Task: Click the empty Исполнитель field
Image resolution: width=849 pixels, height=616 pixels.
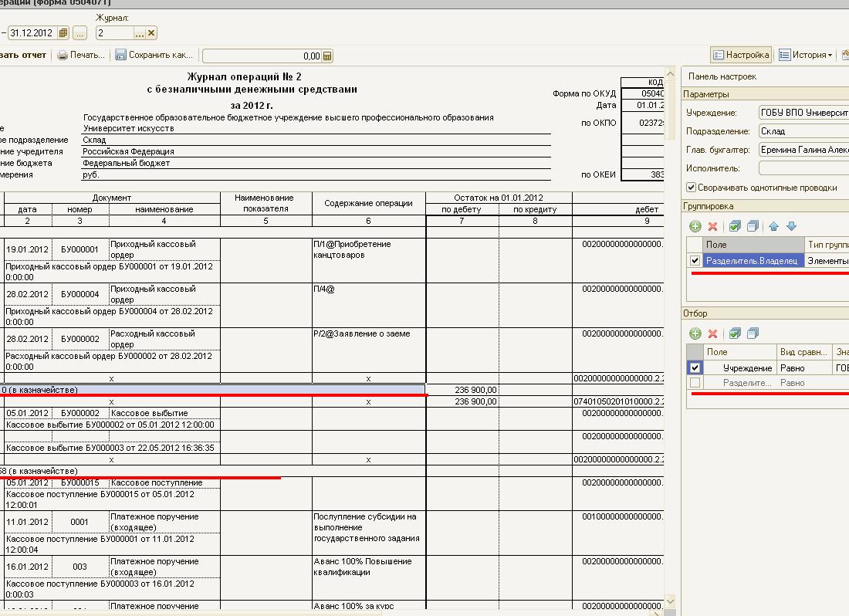Action: (x=803, y=168)
